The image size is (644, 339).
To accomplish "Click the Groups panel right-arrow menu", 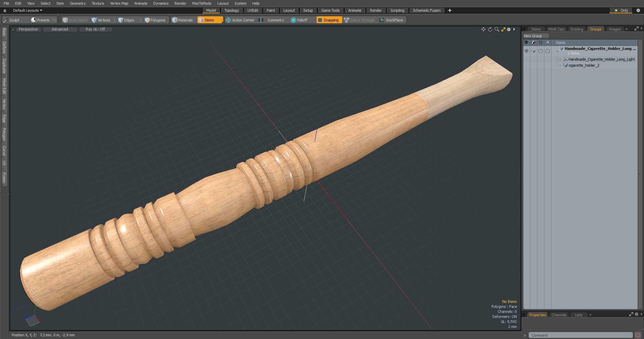I will click(641, 29).
